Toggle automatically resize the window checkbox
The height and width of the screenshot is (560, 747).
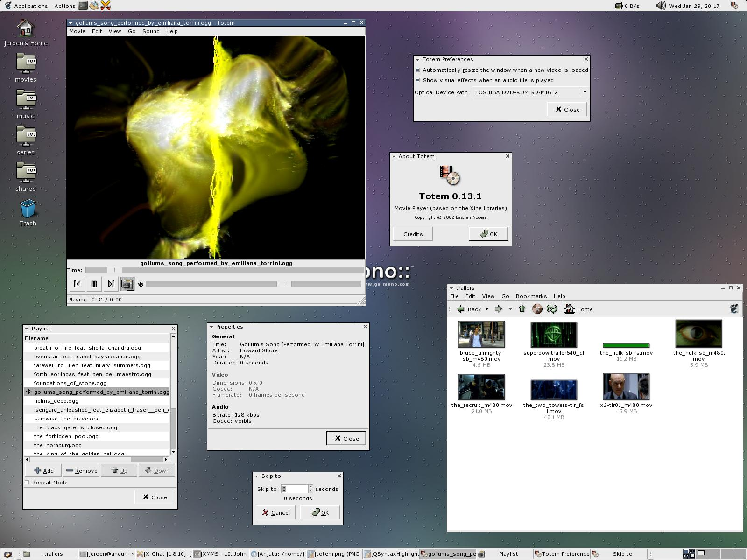[x=418, y=70]
